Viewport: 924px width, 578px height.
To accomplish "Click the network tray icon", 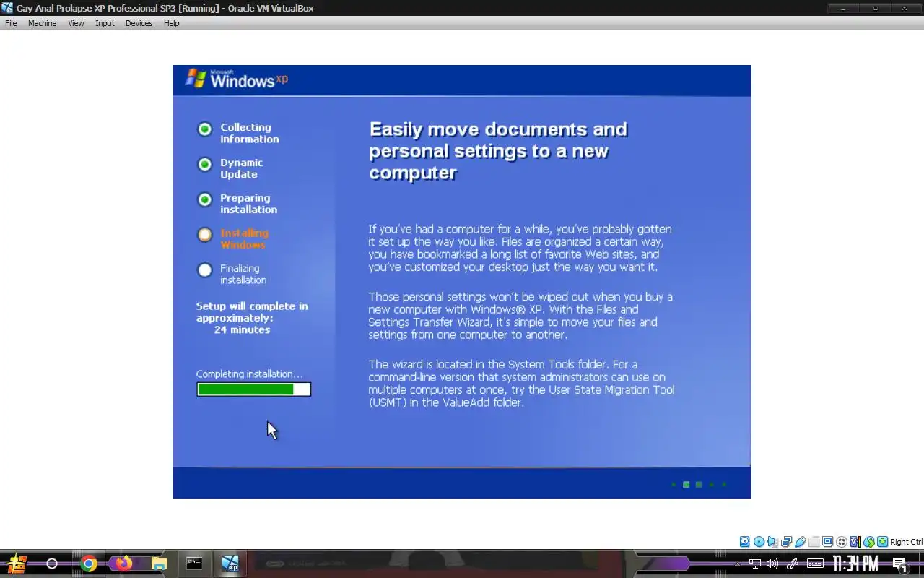I will [754, 564].
